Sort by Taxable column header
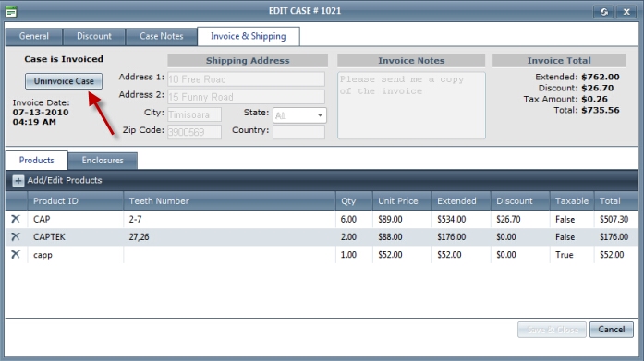The height and width of the screenshot is (361, 644). (x=572, y=201)
